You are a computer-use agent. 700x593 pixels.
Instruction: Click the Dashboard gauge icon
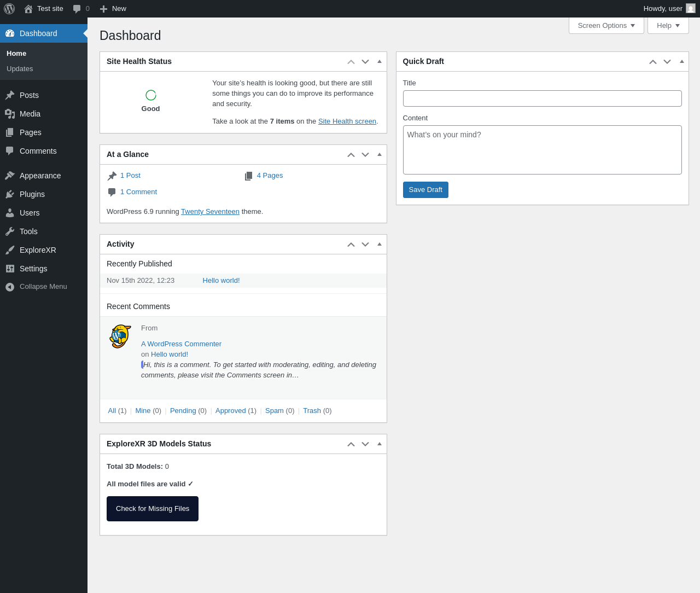tap(10, 33)
